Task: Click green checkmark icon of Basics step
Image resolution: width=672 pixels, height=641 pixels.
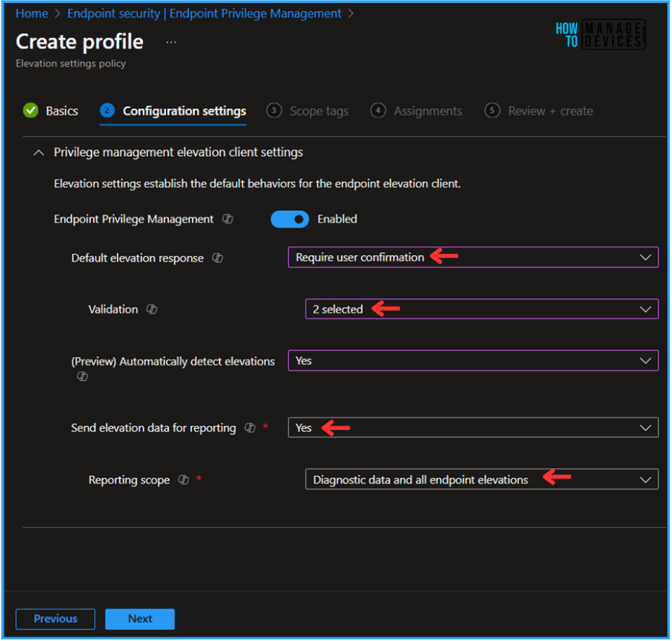Action: tap(31, 111)
